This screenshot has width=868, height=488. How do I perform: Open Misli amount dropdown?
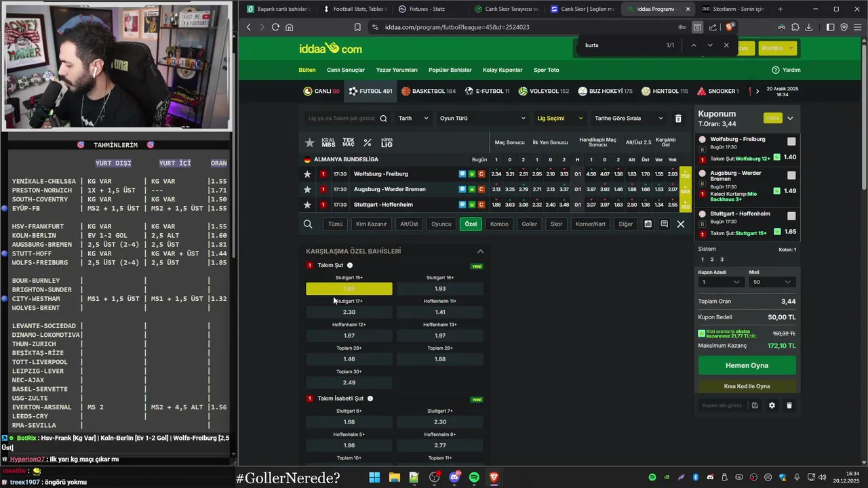pyautogui.click(x=772, y=282)
